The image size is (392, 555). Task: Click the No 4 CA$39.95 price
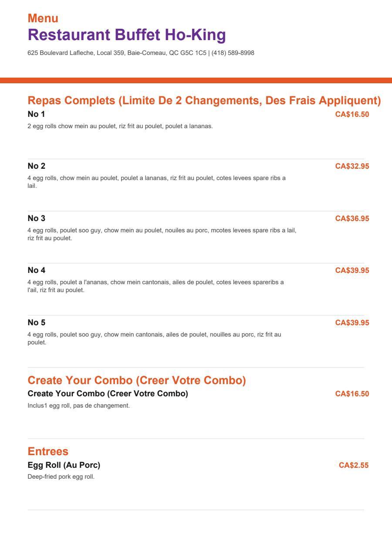352,270
